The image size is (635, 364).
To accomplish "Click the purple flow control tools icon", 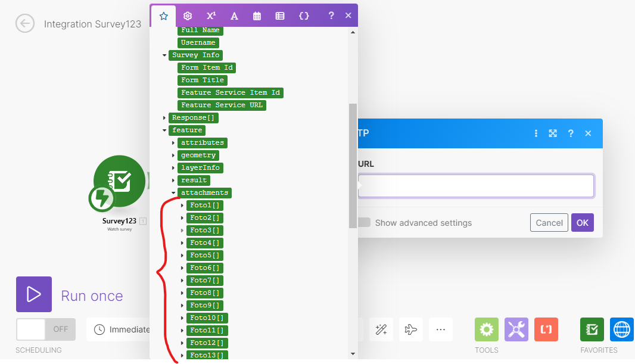I will [x=516, y=329].
